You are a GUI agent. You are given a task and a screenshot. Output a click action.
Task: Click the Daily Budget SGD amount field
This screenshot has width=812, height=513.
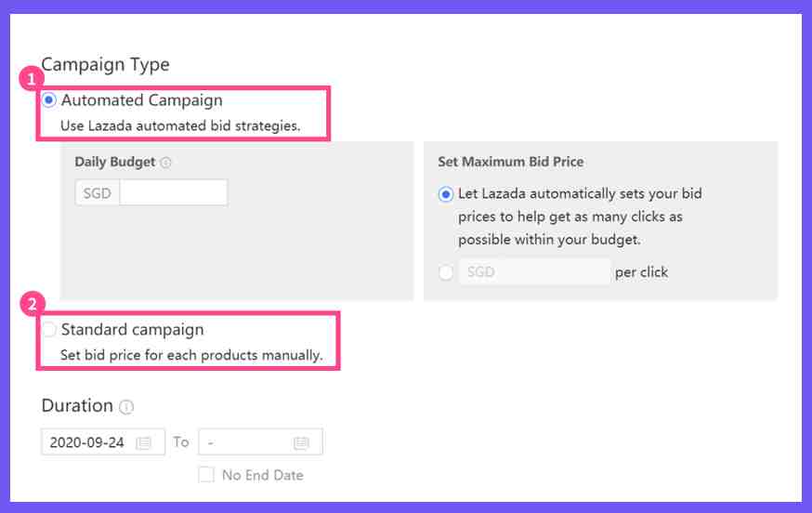(x=174, y=192)
